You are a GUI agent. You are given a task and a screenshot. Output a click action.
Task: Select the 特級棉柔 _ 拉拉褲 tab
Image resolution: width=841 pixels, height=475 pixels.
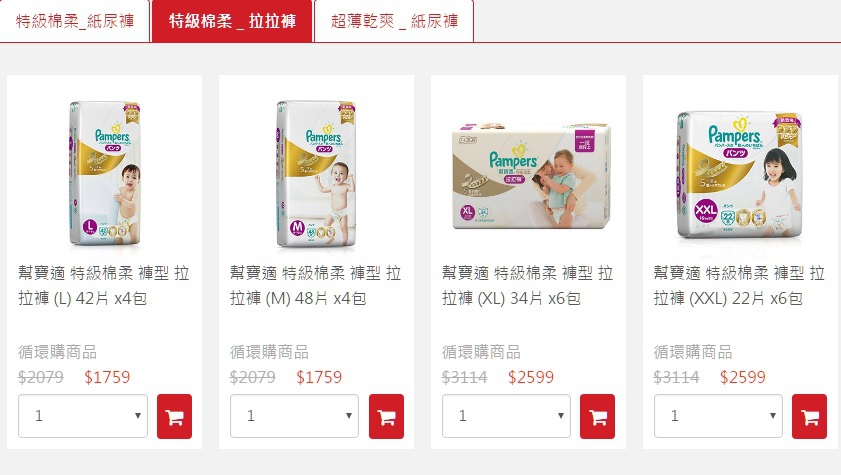click(x=232, y=21)
